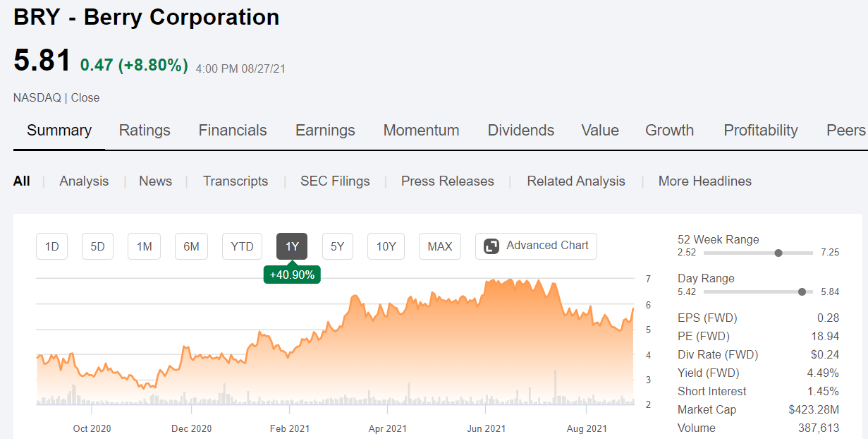Open the Financials tab
868x439 pixels.
(233, 130)
